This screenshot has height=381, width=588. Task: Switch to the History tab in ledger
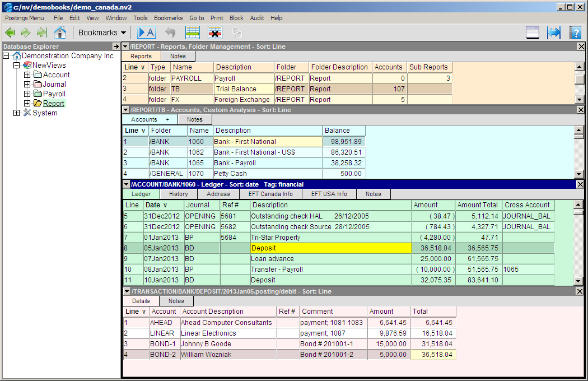tap(178, 194)
